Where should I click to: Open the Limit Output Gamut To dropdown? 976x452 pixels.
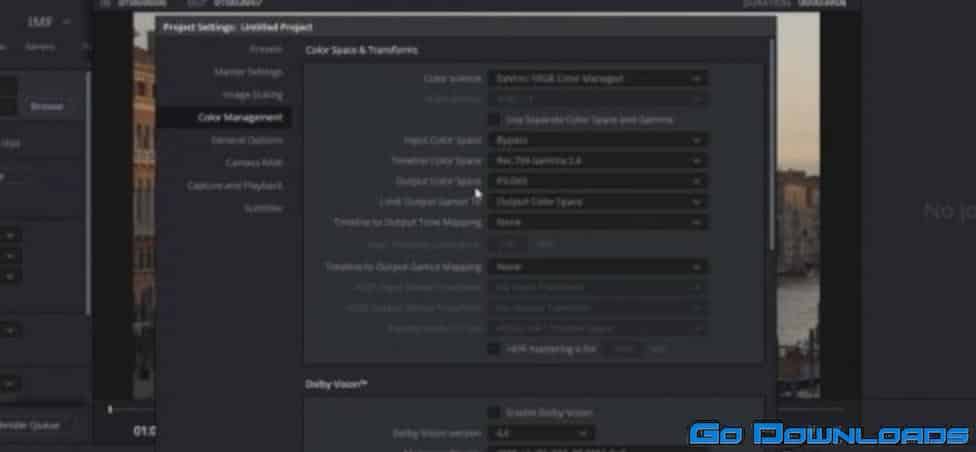(x=597, y=202)
